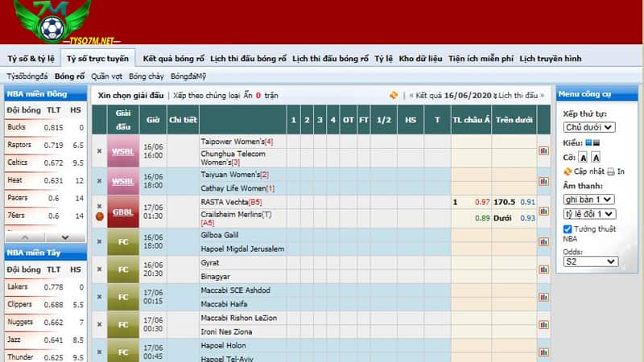Screen dimensions: 644x362
Task: Click the Cập nhật refresh icon
Action: tap(568, 171)
